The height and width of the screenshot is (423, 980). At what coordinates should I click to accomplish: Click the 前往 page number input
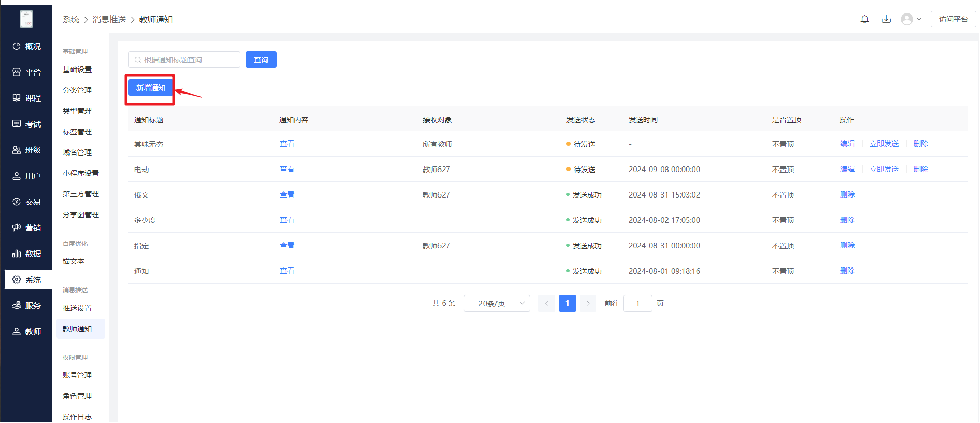[x=637, y=303]
